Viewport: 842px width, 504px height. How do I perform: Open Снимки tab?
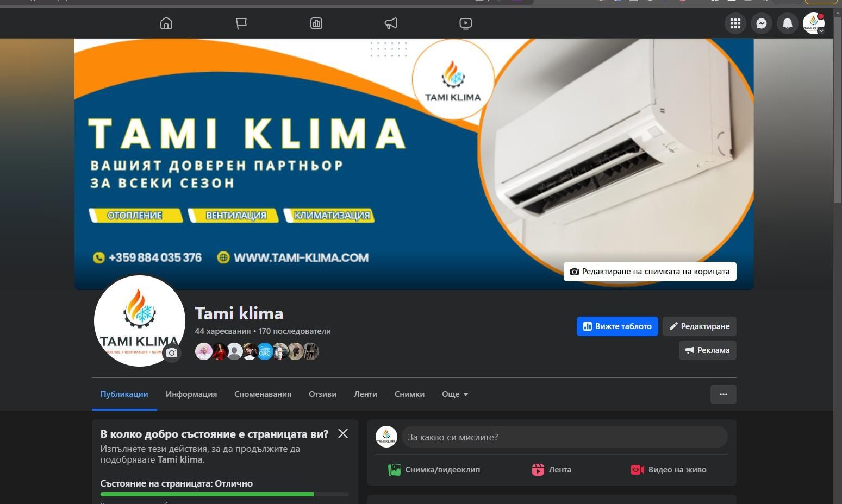409,394
